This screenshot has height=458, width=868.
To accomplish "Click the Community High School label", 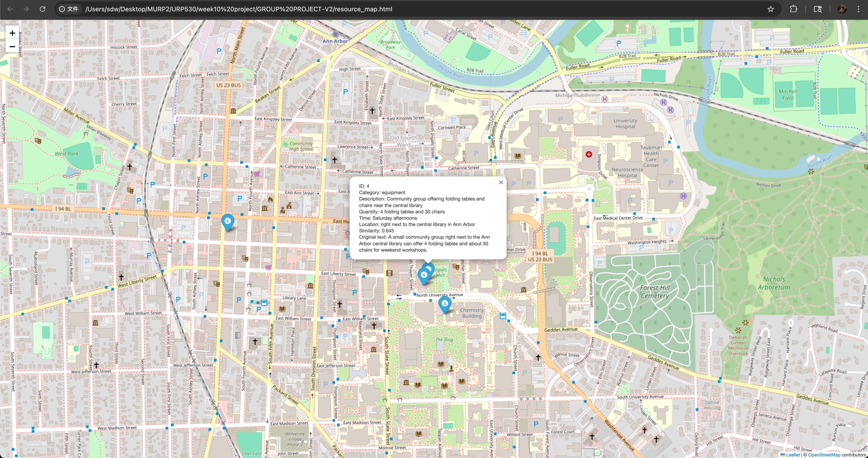I will click(301, 146).
